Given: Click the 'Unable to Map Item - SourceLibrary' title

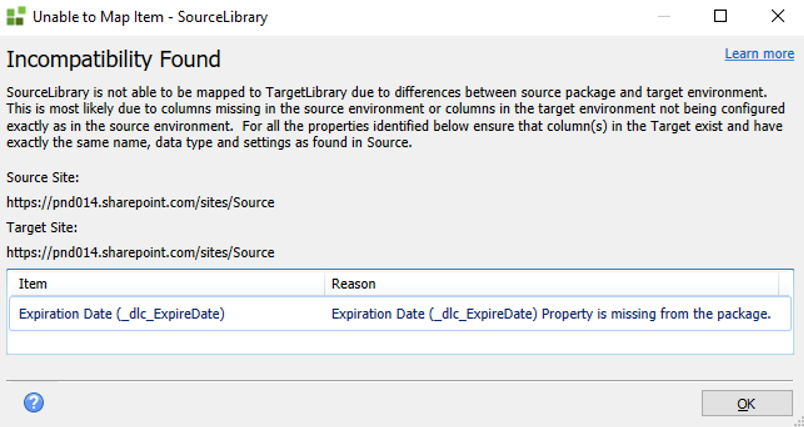Looking at the screenshot, I should click(x=150, y=17).
